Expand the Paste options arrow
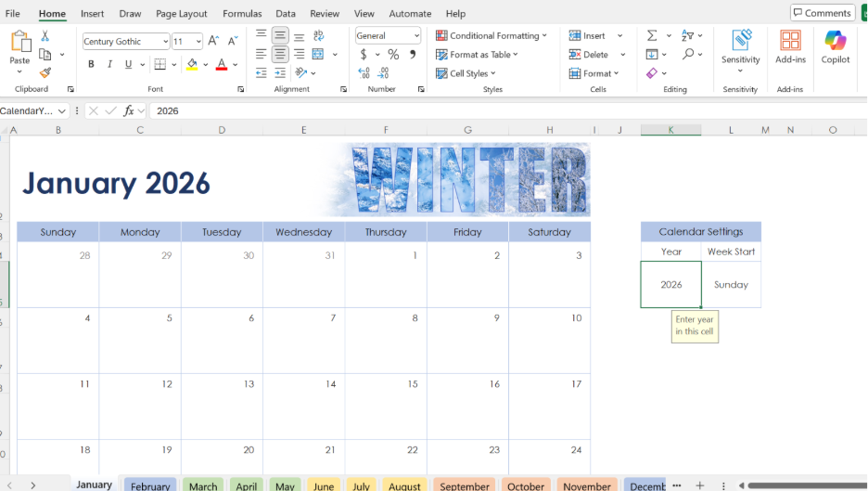 19,71
